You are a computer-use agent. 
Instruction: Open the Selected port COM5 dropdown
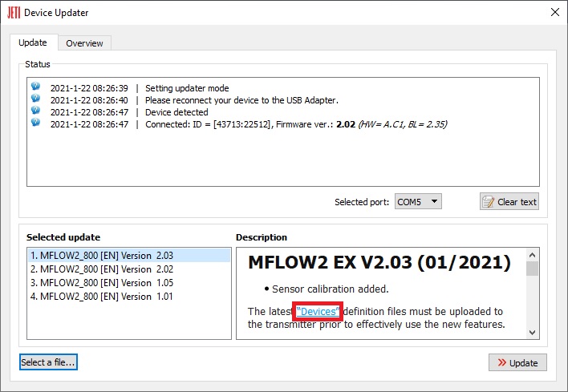418,201
